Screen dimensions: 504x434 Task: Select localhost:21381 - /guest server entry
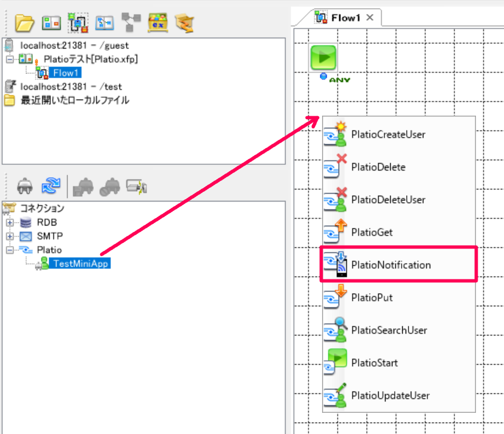(74, 46)
